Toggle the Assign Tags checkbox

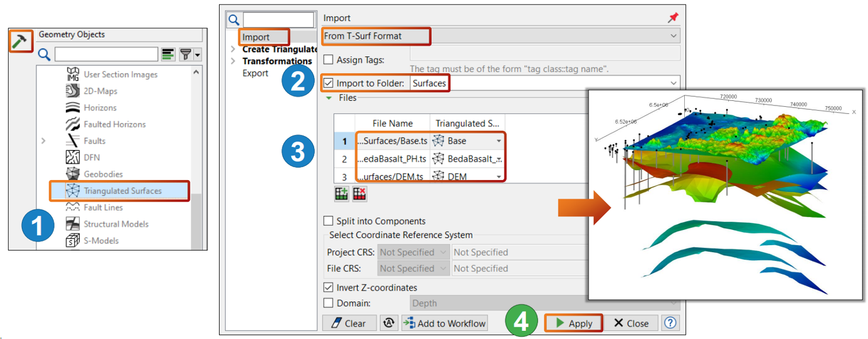[329, 60]
